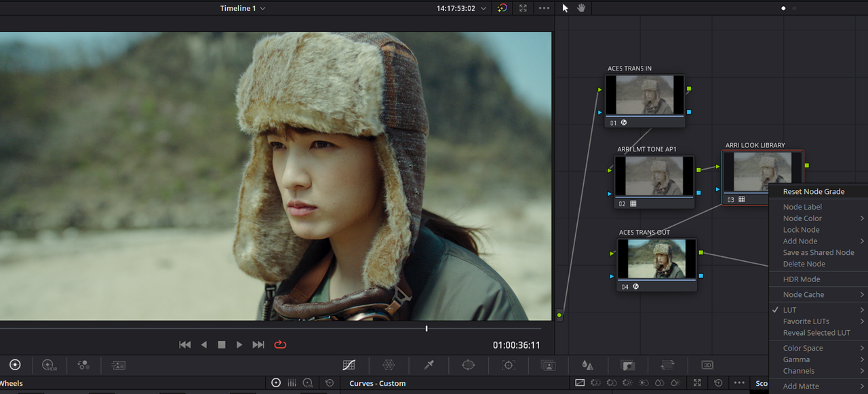Expand the Add Node submenu
868x394 pixels.
[818, 241]
